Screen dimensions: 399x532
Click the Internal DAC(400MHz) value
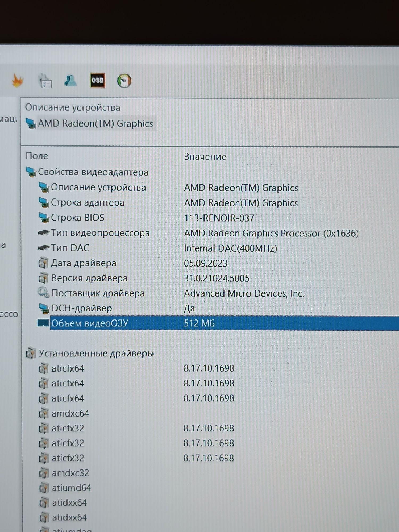[231, 248]
